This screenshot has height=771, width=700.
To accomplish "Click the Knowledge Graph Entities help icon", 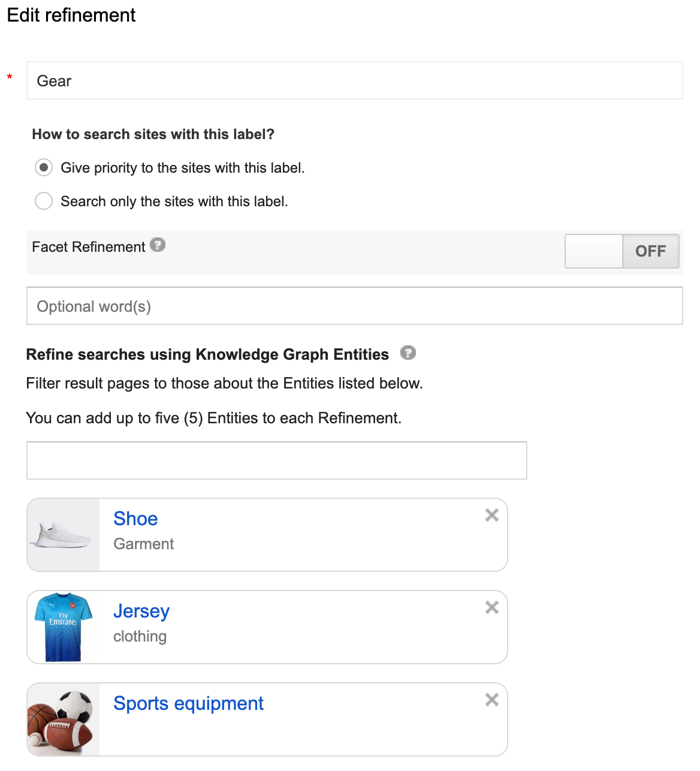I will [x=408, y=353].
